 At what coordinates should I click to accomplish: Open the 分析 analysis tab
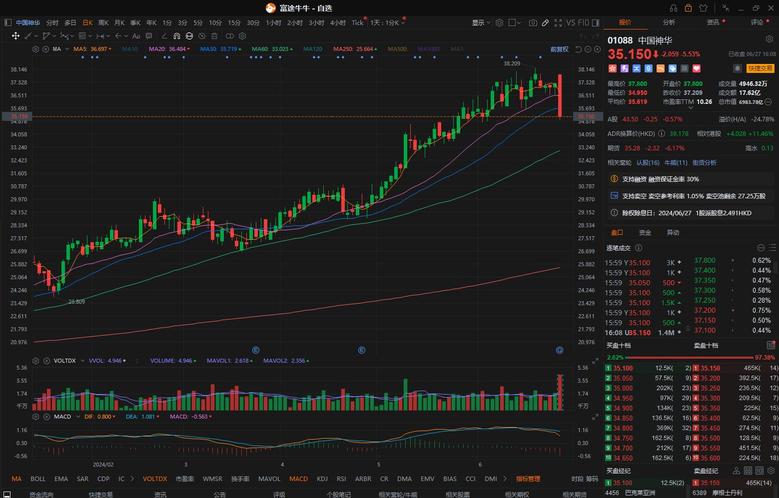click(669, 22)
